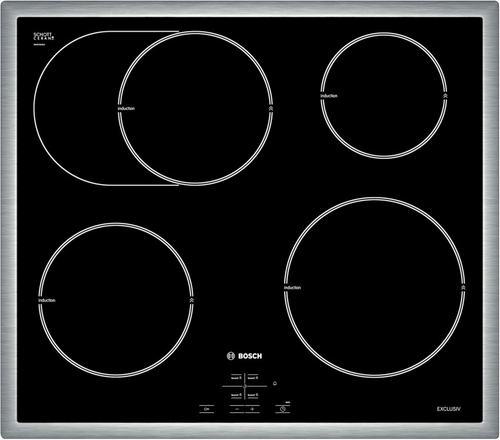Image resolution: width=500 pixels, height=440 pixels.
Task: Click the induction label on top-right burner
Action: point(329,96)
